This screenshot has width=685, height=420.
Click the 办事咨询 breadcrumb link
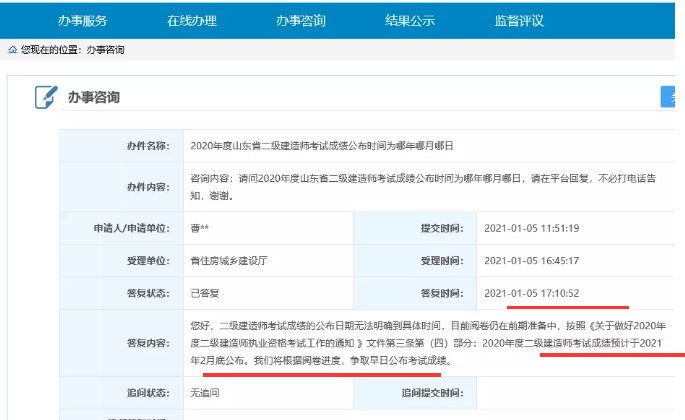click(x=106, y=49)
